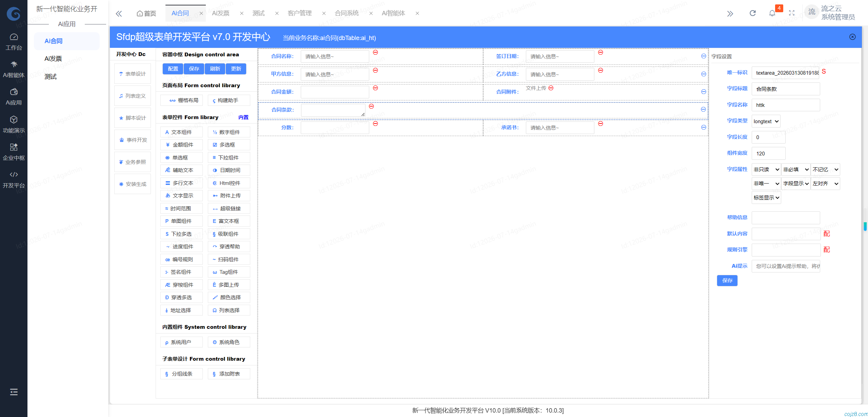Image resolution: width=868 pixels, height=417 pixels.
Task: Open 非唯一 dropdown
Action: point(766,184)
